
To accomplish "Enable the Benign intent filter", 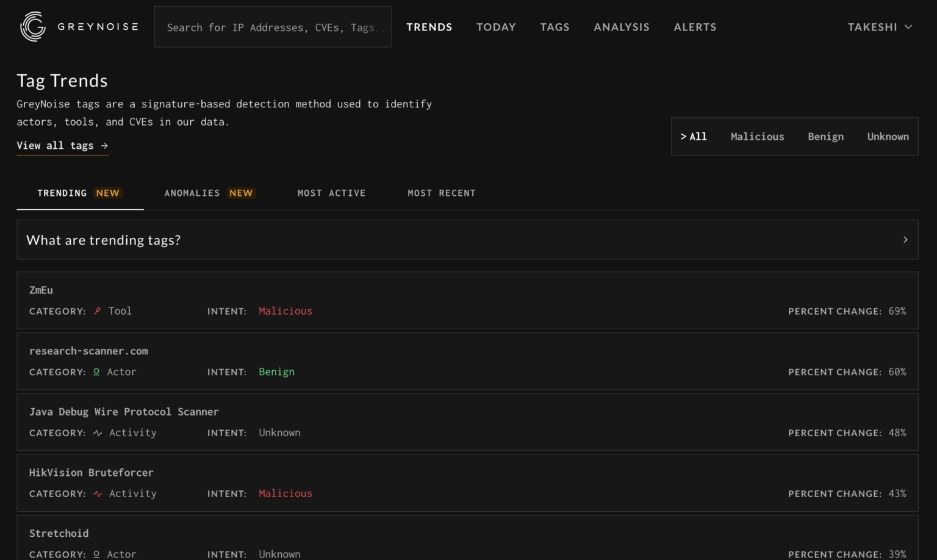I will 825,136.
